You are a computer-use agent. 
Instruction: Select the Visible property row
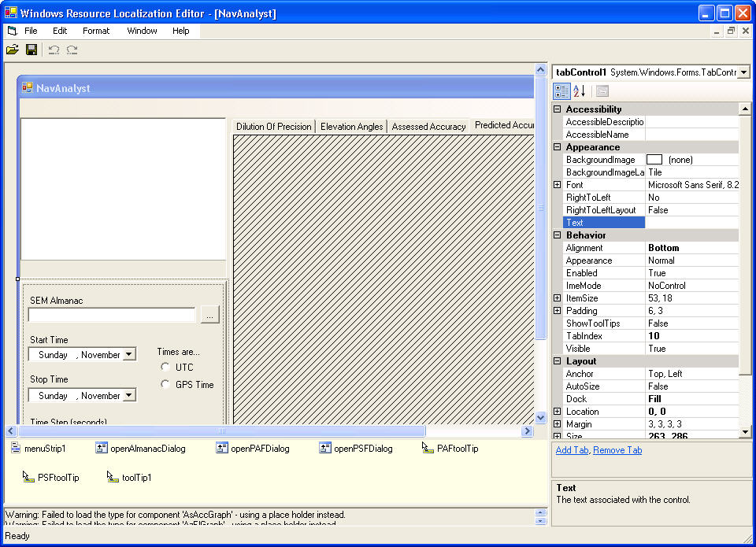[x=651, y=349]
